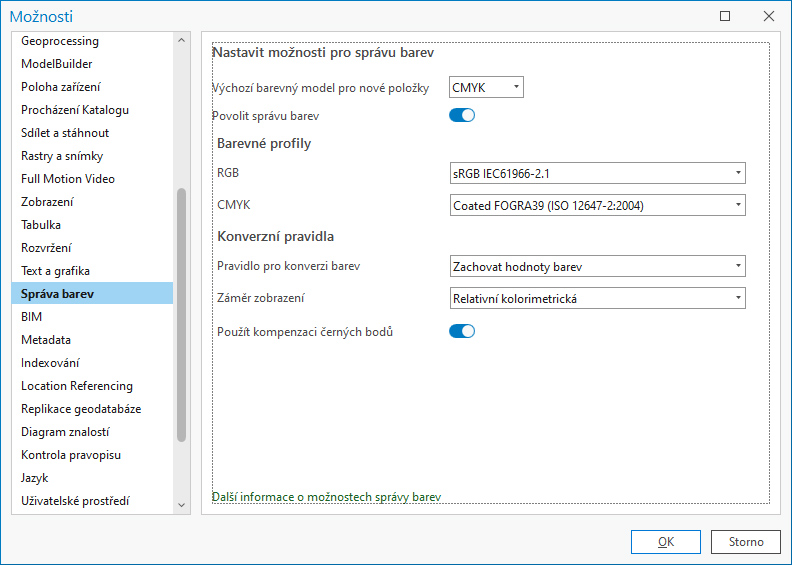Toggle the Povolit správu barev switch
The height and width of the screenshot is (565, 792).
pos(462,116)
